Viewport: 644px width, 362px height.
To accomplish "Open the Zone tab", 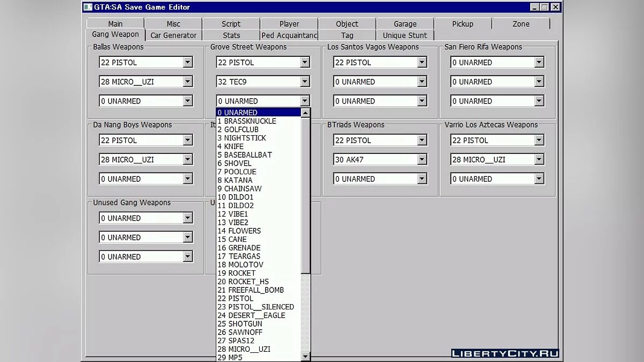I will point(520,24).
